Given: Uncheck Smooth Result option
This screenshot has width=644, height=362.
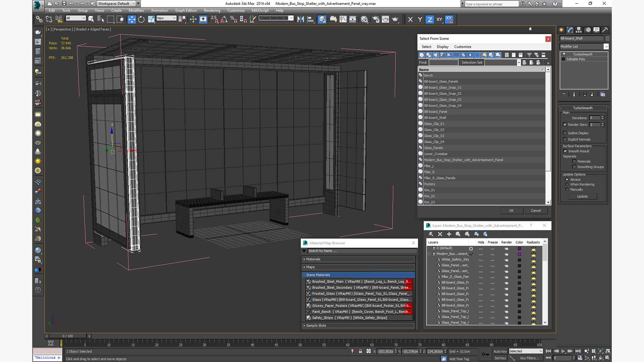Looking at the screenshot, I should [565, 151].
